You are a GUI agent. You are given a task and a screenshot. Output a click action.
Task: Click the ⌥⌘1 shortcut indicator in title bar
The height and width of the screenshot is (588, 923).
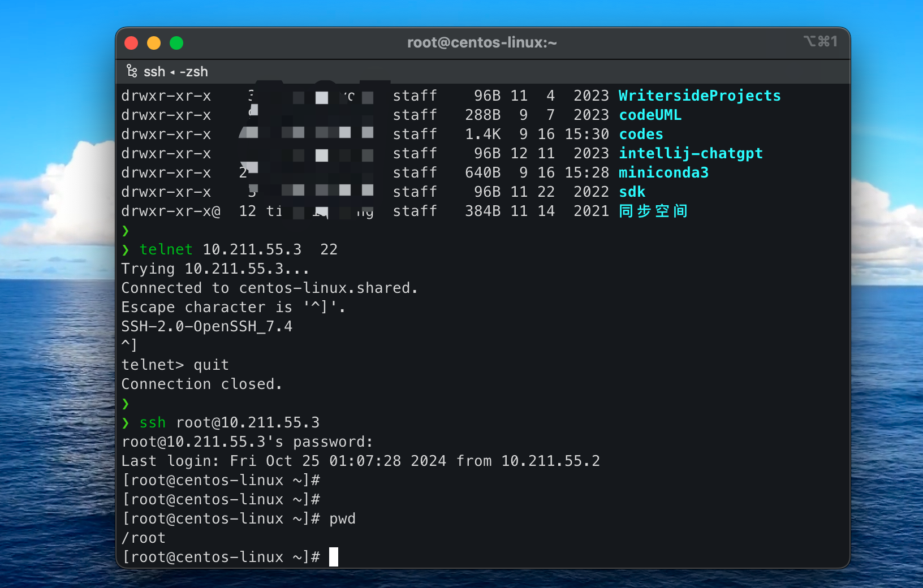pos(820,41)
